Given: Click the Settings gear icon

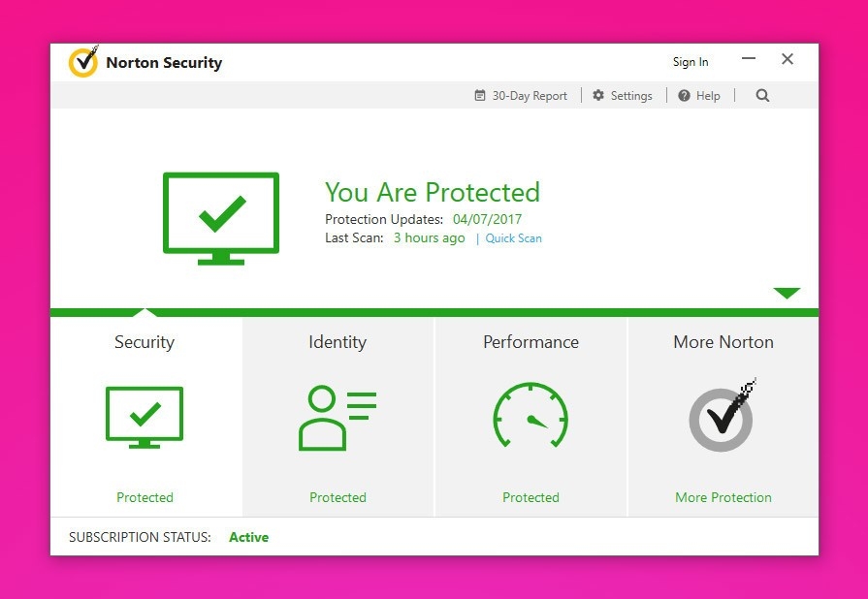Looking at the screenshot, I should pos(598,95).
